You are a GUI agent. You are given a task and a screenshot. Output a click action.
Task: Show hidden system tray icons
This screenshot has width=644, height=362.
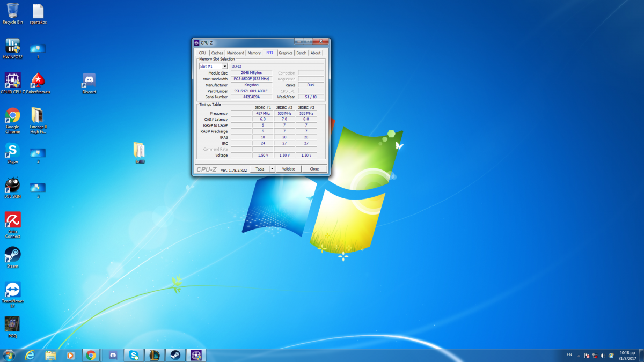pos(579,355)
